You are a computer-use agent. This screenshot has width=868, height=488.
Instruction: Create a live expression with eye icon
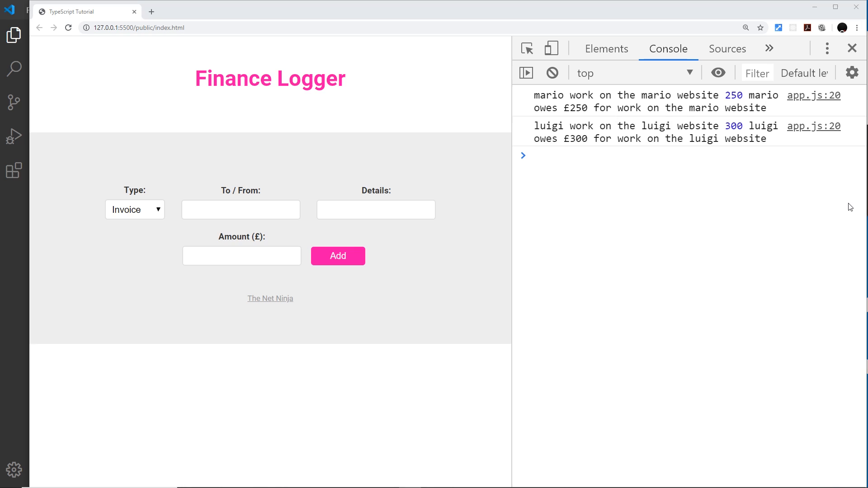point(718,73)
